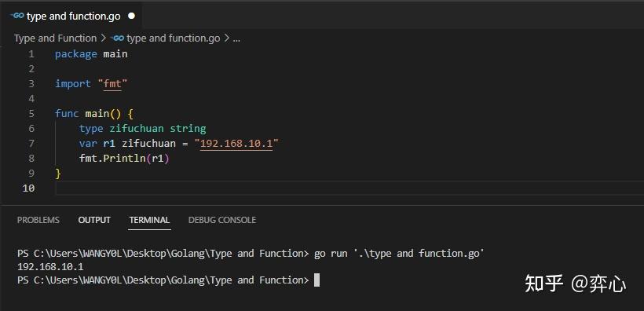Switch to the PROBLEMS panel tab
The height and width of the screenshot is (311, 644).
[38, 220]
